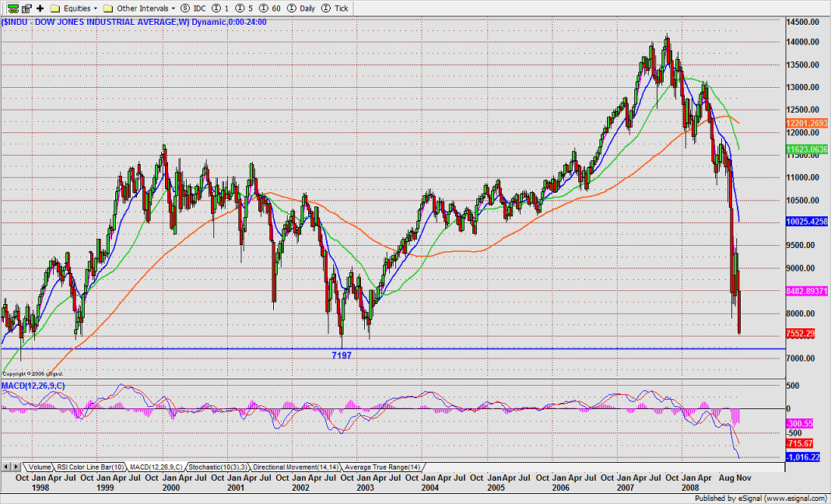The image size is (831, 504).
Task: Click the 2008 year label on time axis
Action: (x=690, y=488)
